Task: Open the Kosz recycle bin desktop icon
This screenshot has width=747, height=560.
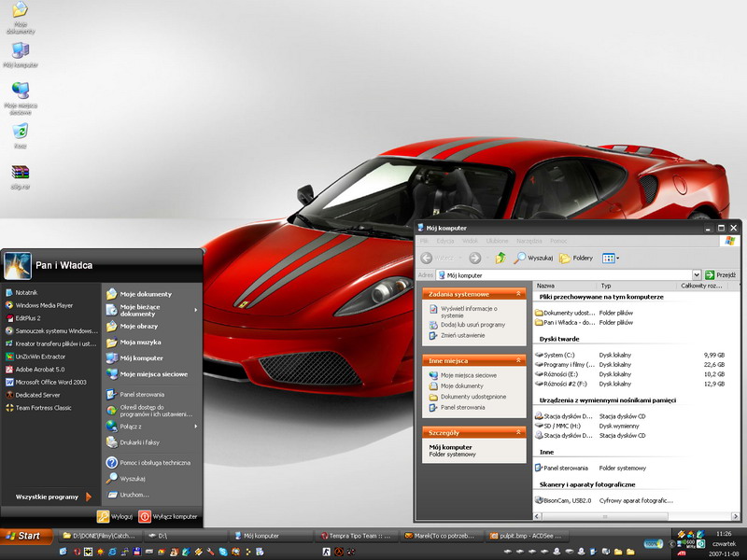Action: point(20,133)
